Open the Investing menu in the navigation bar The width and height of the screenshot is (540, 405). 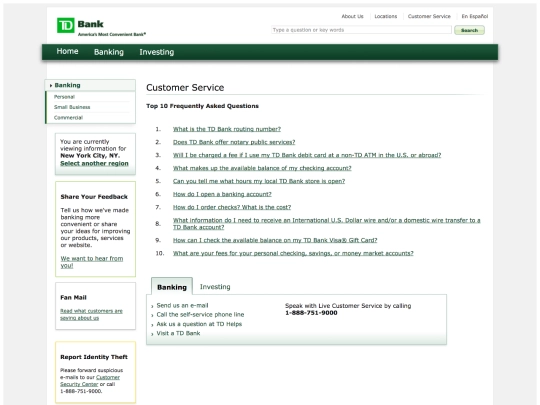[157, 52]
